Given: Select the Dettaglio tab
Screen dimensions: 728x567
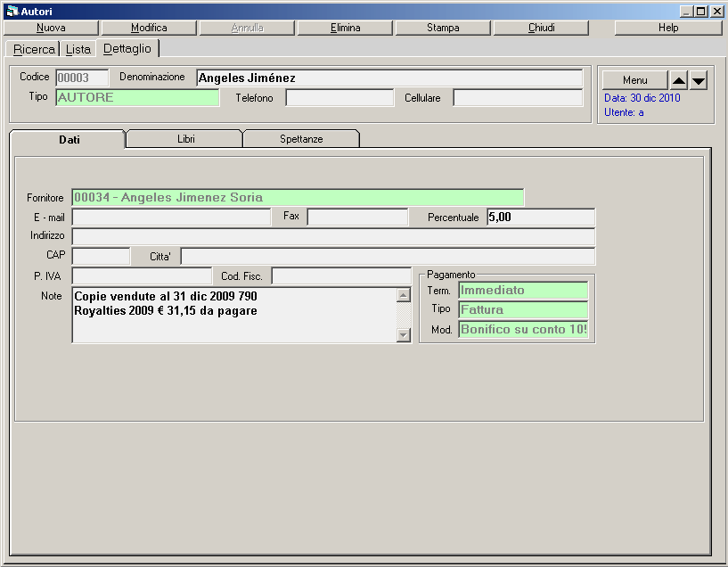Looking at the screenshot, I should [x=127, y=48].
